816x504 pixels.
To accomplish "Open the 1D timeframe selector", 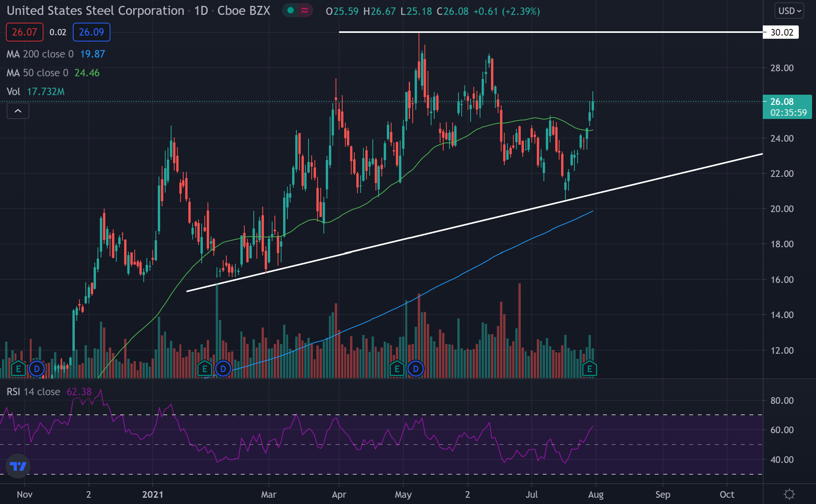I will (200, 11).
